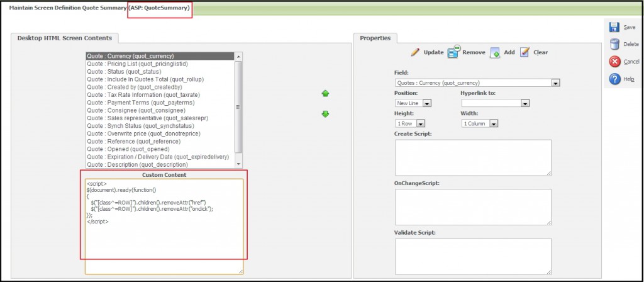Select Quote : Synch Status (quot_synchstatus)
The width and height of the screenshot is (644, 282).
point(160,126)
